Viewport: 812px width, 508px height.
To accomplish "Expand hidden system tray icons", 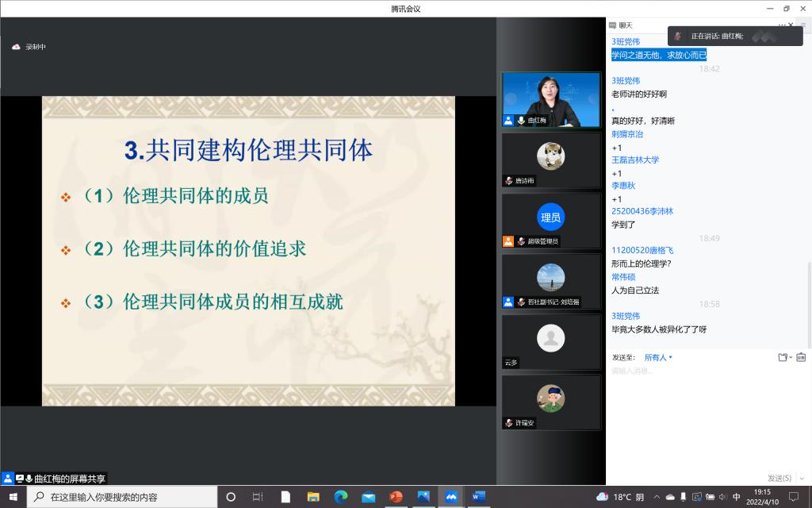I will pos(657,497).
